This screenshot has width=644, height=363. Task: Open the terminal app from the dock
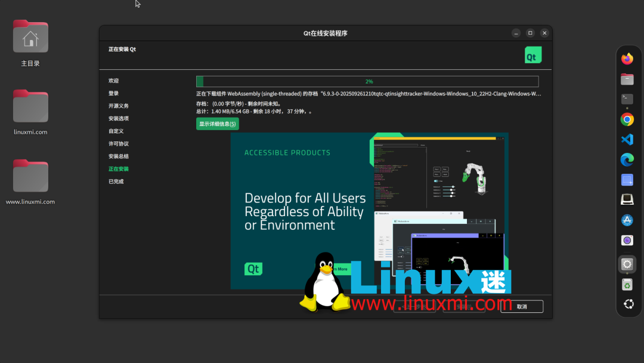[x=628, y=98]
